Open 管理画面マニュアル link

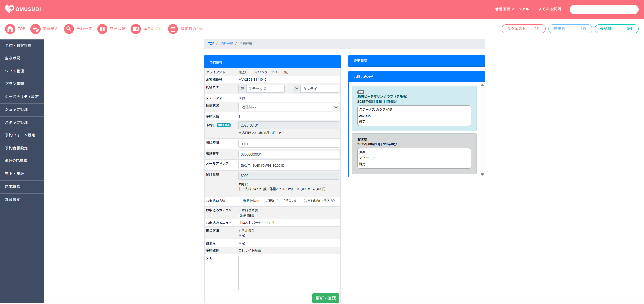pyautogui.click(x=512, y=9)
